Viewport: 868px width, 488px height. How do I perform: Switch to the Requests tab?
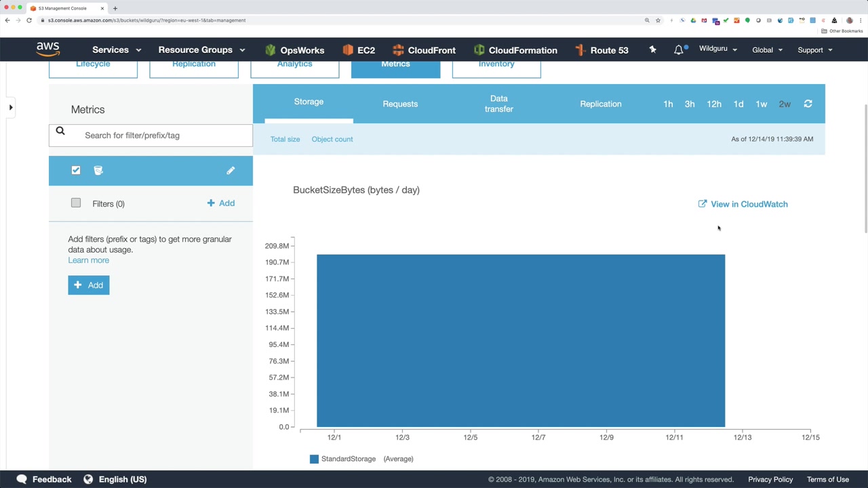400,104
